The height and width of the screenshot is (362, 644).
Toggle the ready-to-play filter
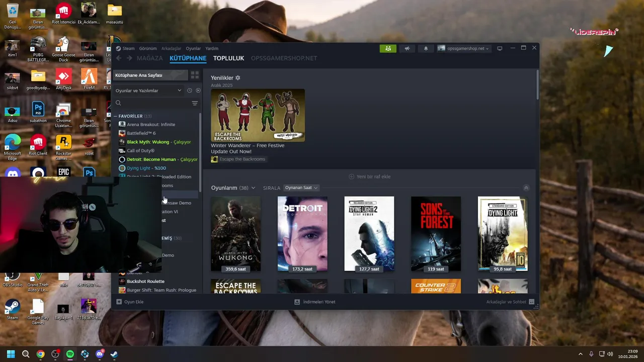click(x=198, y=90)
